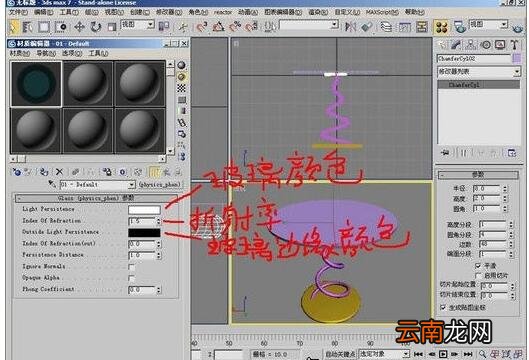Click the (physics_phen) material type button
The height and width of the screenshot is (360, 529).
(160, 185)
